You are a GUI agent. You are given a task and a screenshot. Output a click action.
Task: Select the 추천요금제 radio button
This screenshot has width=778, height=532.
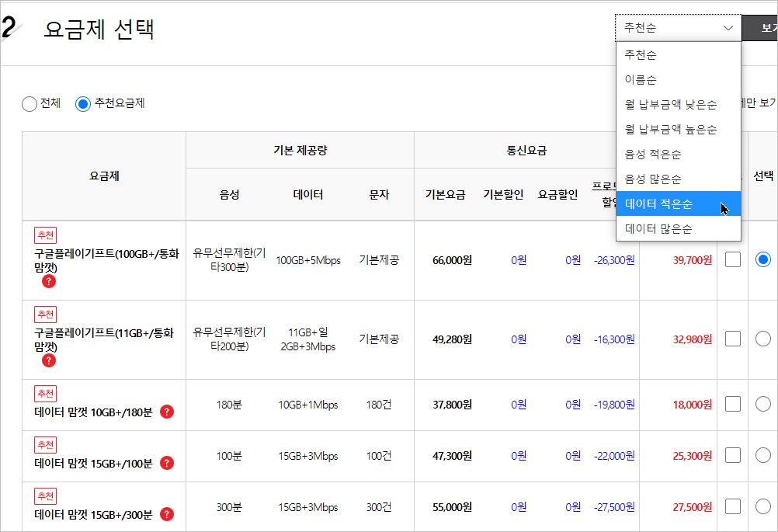point(83,103)
